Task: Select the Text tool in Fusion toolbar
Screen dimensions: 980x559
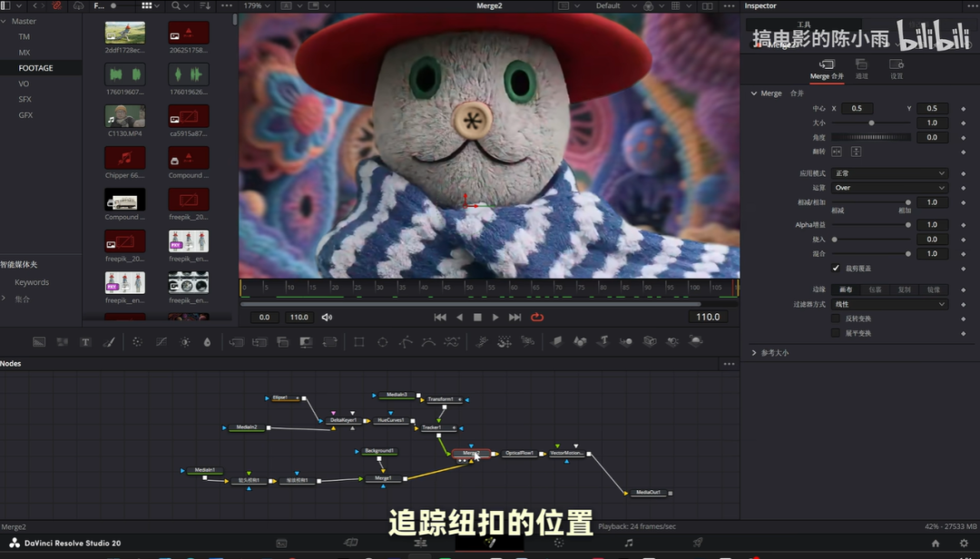Action: click(85, 342)
